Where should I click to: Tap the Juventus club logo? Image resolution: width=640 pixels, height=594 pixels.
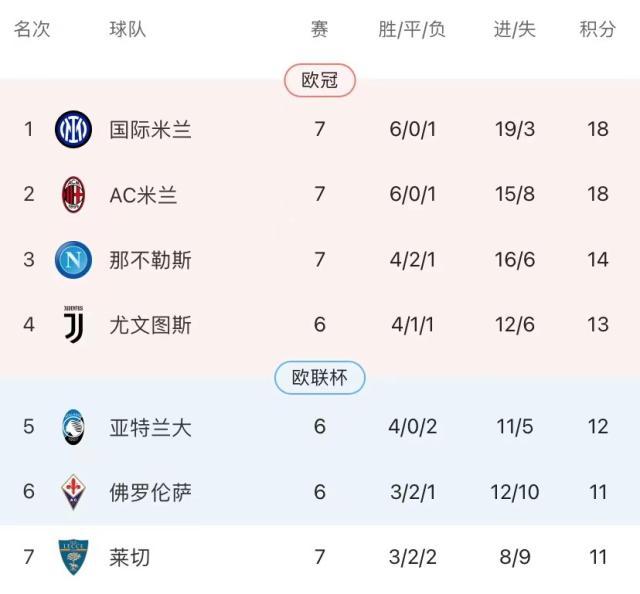[74, 324]
